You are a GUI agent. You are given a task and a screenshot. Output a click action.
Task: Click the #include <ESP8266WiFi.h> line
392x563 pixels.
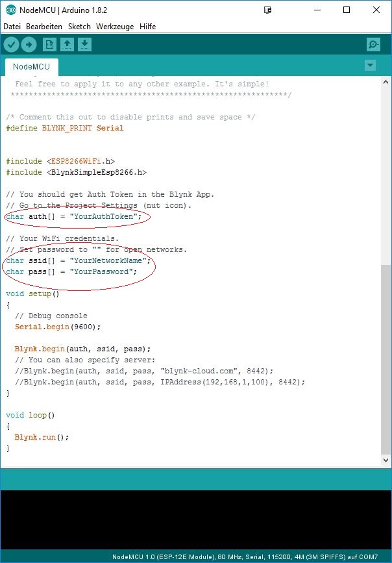coord(60,161)
